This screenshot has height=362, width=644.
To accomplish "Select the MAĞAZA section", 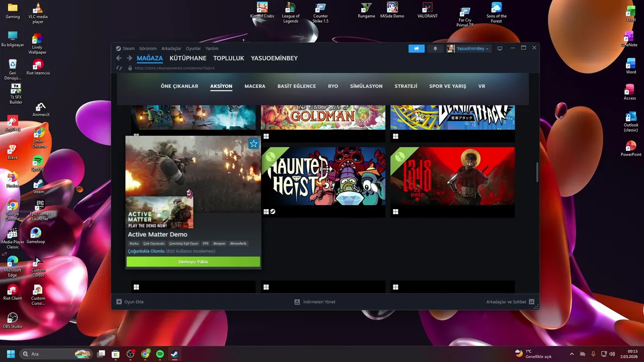I will [150, 58].
